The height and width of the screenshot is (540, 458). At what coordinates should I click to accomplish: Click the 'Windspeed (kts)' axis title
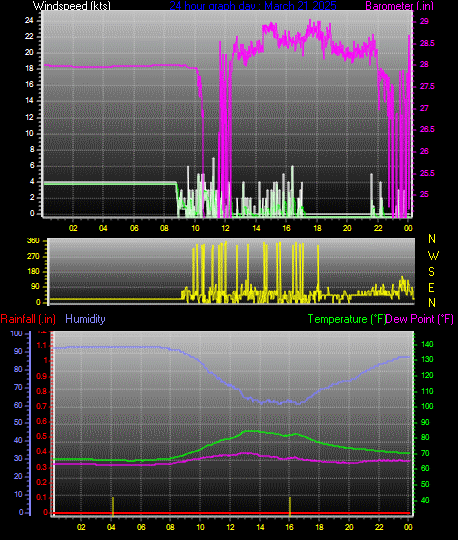[x=72, y=6]
